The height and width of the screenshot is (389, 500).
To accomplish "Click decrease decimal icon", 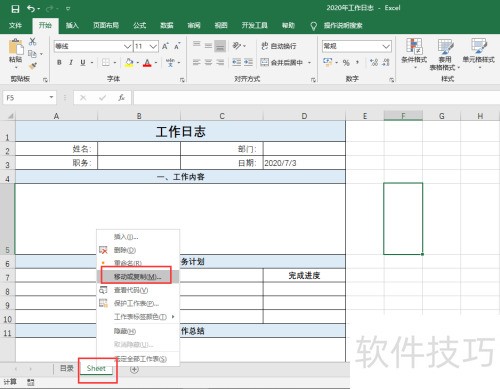I will click(386, 62).
